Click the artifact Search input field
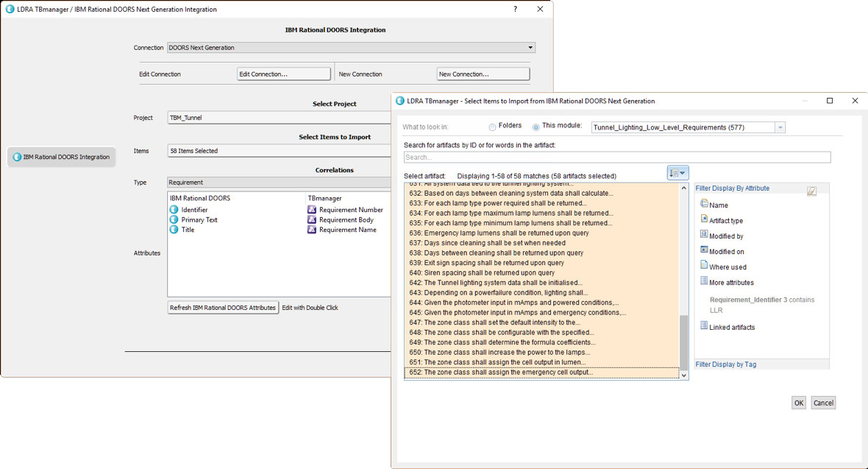This screenshot has height=469, width=868. coord(617,158)
